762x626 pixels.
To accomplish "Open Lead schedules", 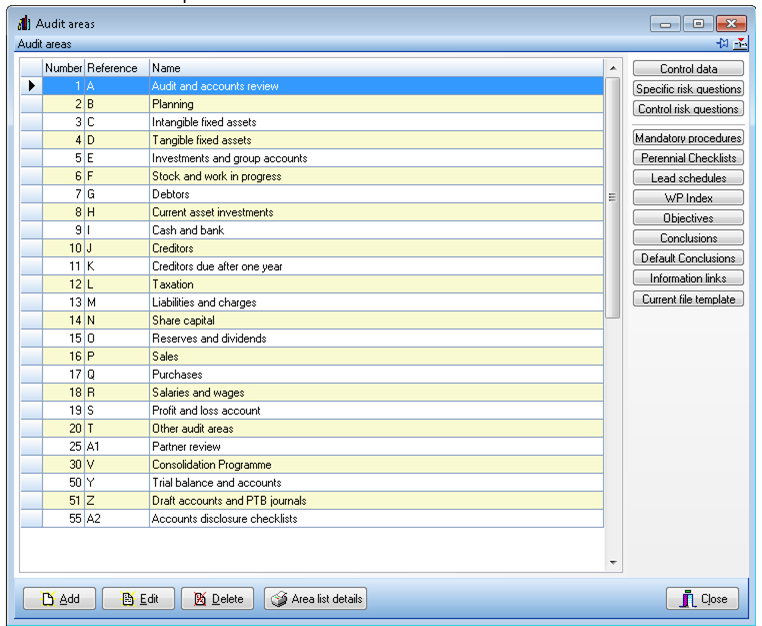I will tap(688, 177).
